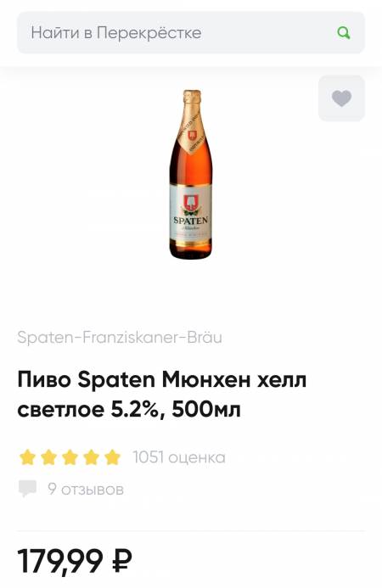Tap the 179,99 price figure
Image resolution: width=382 pixels, height=588 pixels.
(x=60, y=562)
